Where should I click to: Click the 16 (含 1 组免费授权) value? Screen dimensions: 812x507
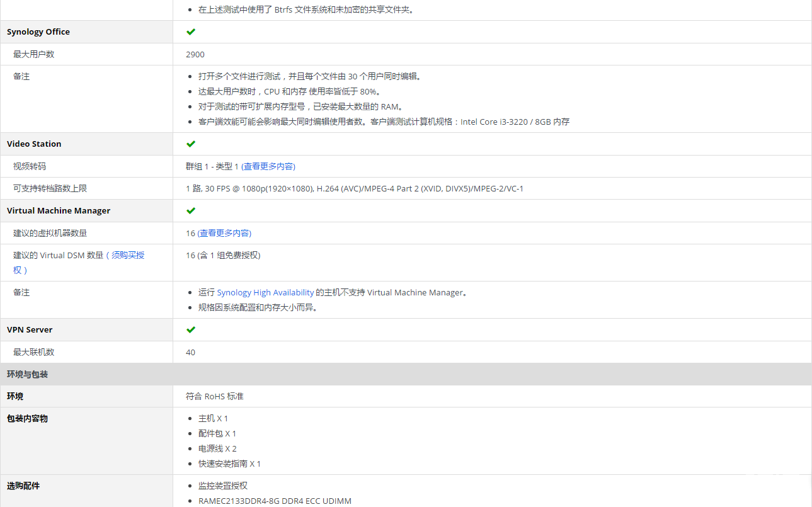223,255
